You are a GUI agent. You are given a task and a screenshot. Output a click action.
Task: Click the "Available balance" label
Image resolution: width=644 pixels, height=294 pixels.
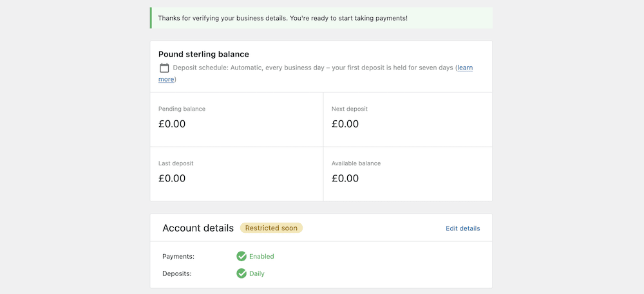click(x=356, y=163)
